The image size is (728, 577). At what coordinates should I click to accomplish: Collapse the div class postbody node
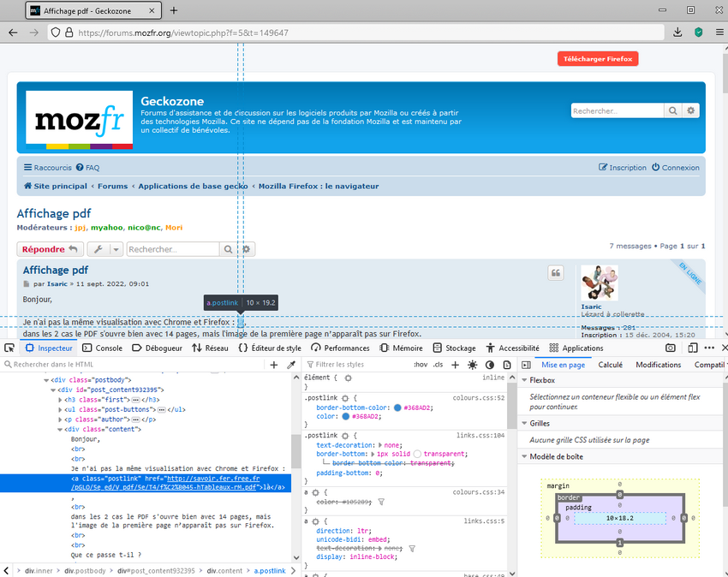(46, 380)
